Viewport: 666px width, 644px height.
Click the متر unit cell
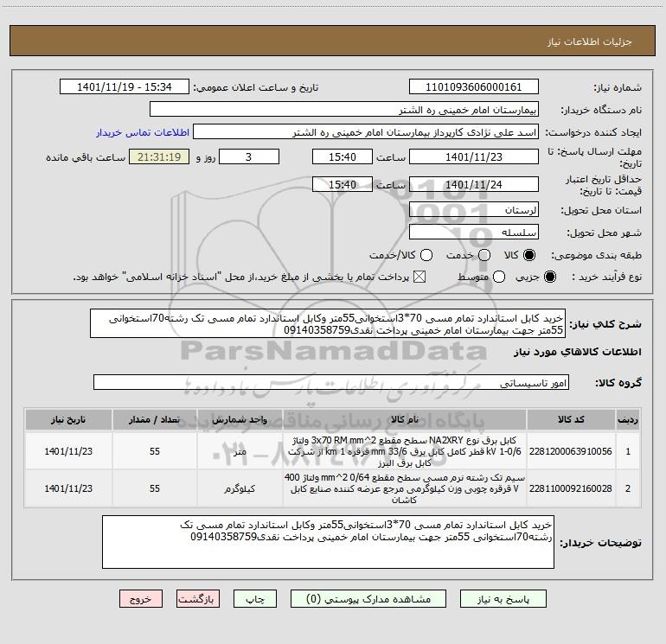click(x=240, y=451)
